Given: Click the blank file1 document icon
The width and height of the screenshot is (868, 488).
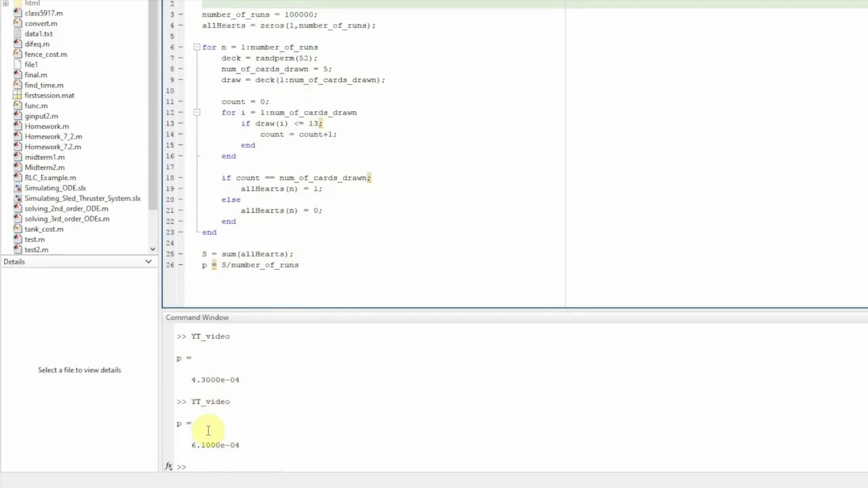Looking at the screenshot, I should (x=18, y=64).
